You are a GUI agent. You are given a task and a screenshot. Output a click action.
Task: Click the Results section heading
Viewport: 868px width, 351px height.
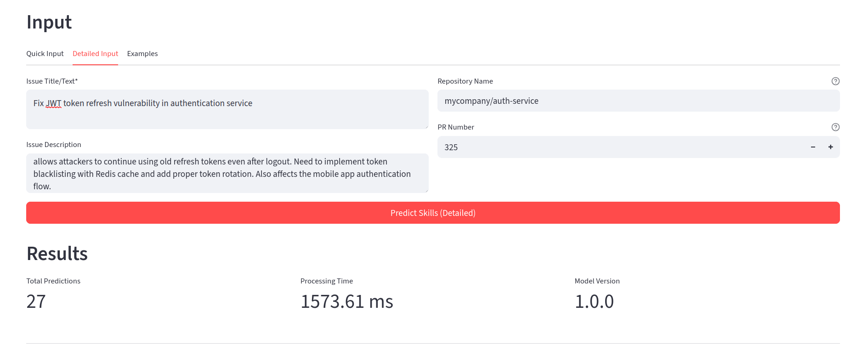57,254
